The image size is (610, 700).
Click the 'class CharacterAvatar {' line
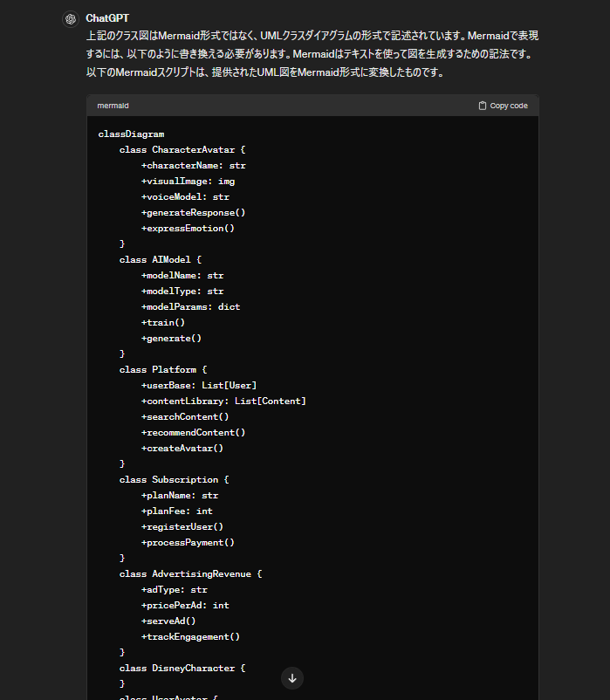click(182, 149)
